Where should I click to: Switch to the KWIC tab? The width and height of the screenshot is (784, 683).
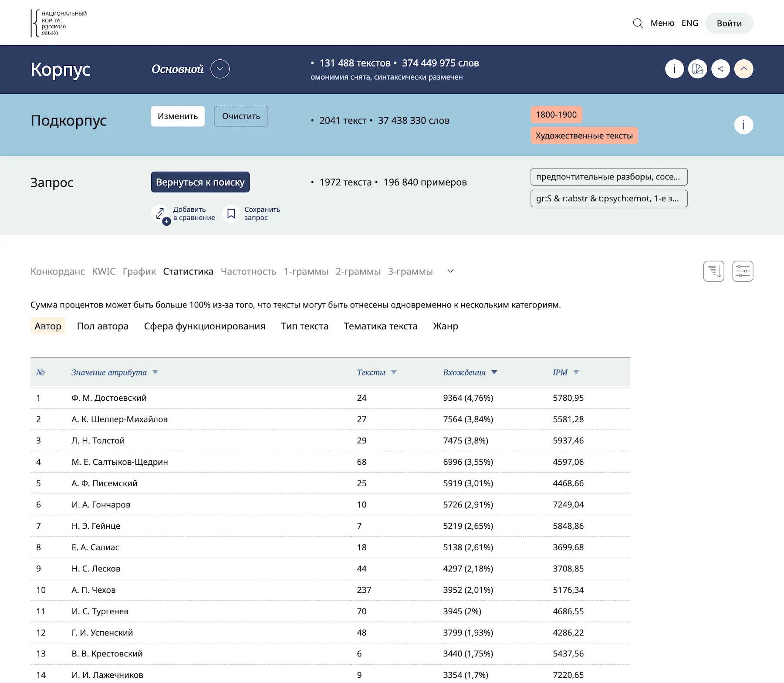point(104,271)
